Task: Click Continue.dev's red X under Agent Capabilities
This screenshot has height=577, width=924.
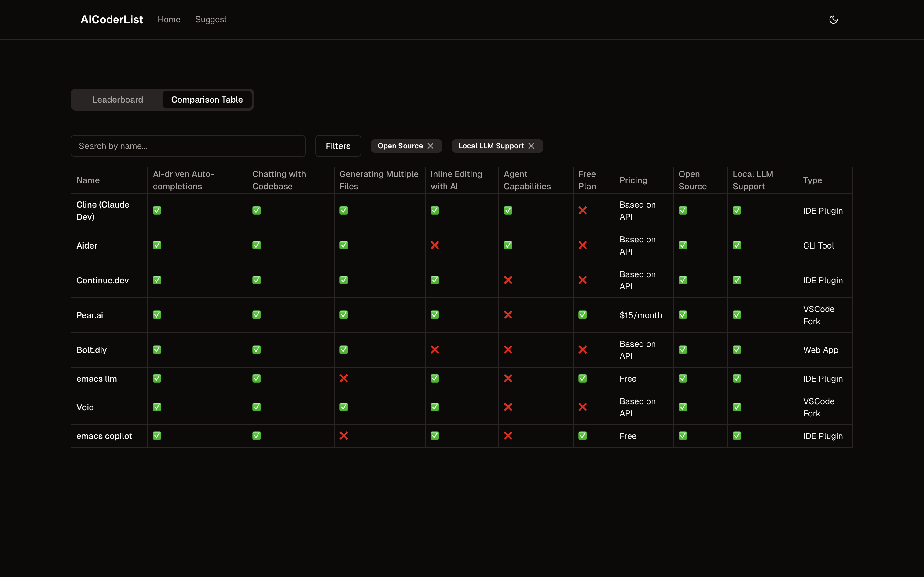Action: [x=508, y=280]
